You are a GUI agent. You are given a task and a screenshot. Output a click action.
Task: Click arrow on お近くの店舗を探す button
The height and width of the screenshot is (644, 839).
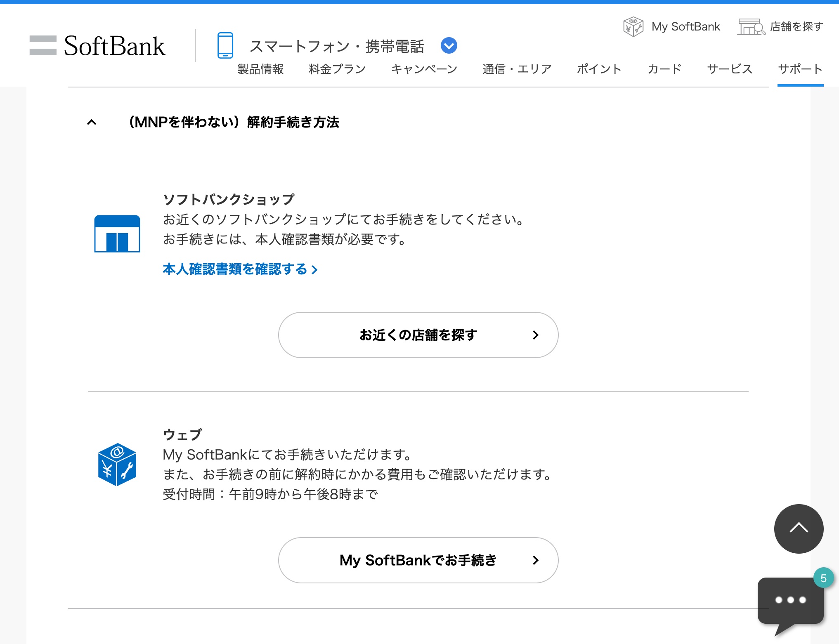pos(535,335)
